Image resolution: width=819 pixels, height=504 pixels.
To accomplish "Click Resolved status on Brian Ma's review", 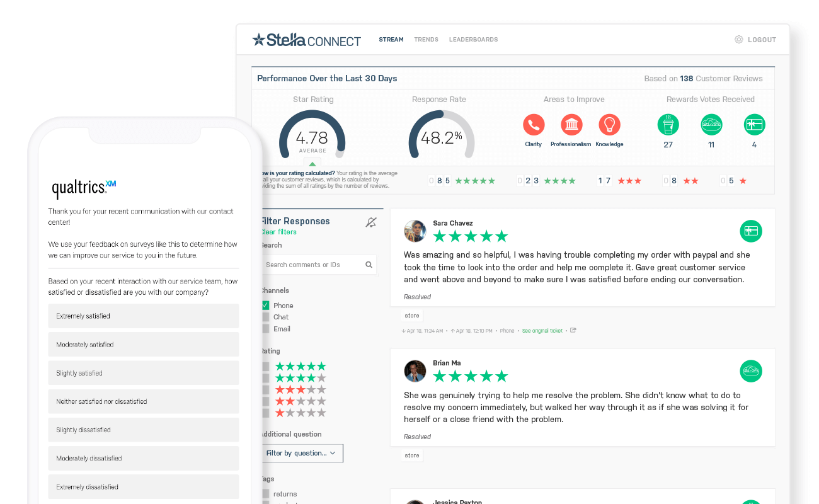I will coord(417,437).
